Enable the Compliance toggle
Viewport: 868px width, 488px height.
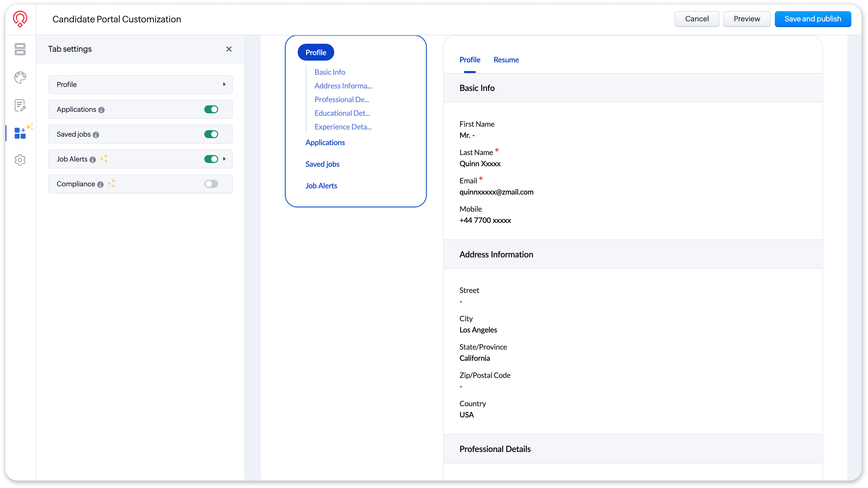tap(211, 184)
